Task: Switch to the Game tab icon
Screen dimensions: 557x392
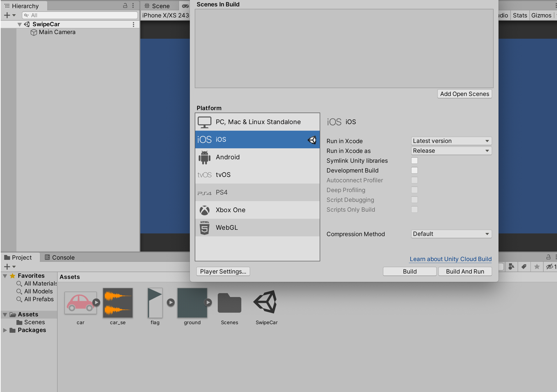Action: click(x=185, y=6)
